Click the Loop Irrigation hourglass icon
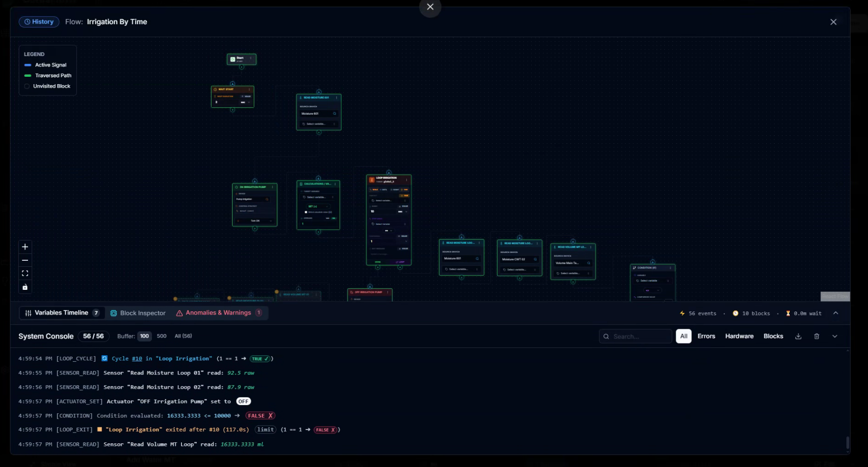868x467 pixels. click(x=372, y=180)
